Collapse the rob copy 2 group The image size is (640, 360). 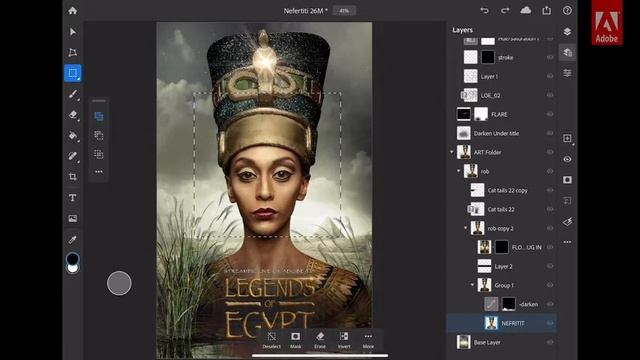coord(465,228)
